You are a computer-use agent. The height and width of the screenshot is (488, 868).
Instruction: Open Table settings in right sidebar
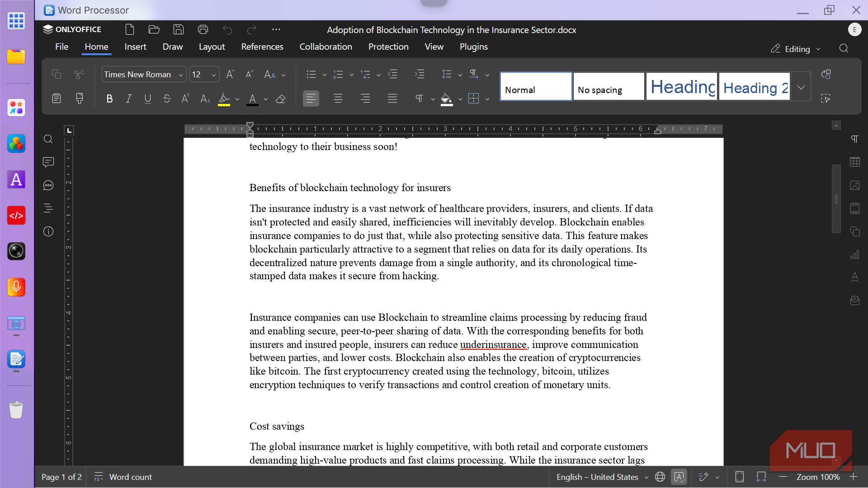(x=855, y=162)
